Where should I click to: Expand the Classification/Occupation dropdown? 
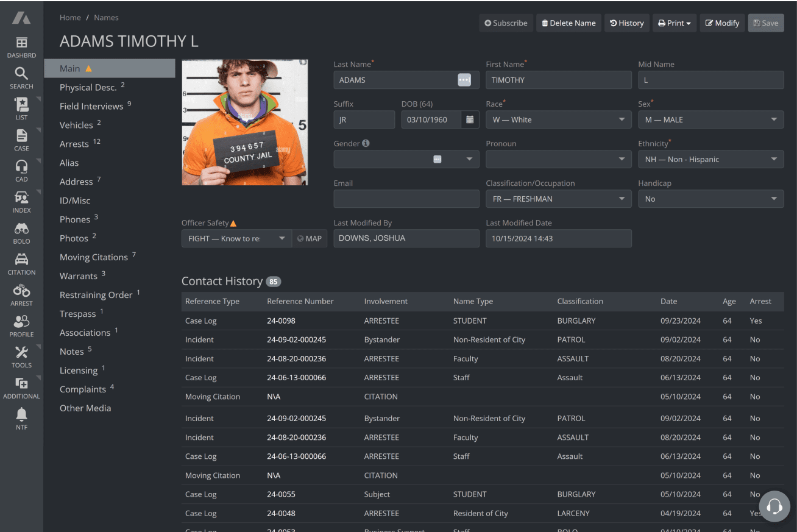(x=558, y=199)
